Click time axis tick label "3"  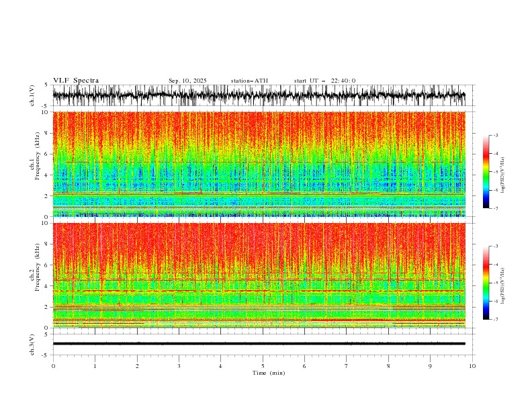click(179, 366)
